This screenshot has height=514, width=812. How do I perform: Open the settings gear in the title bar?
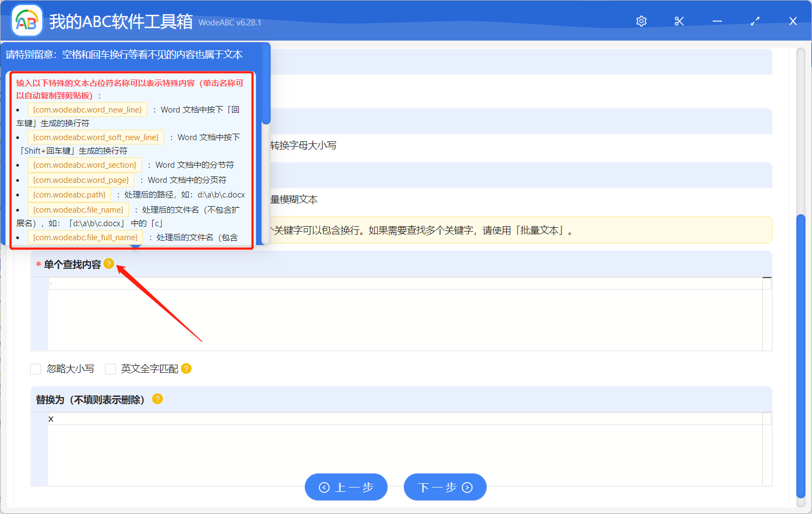point(641,21)
